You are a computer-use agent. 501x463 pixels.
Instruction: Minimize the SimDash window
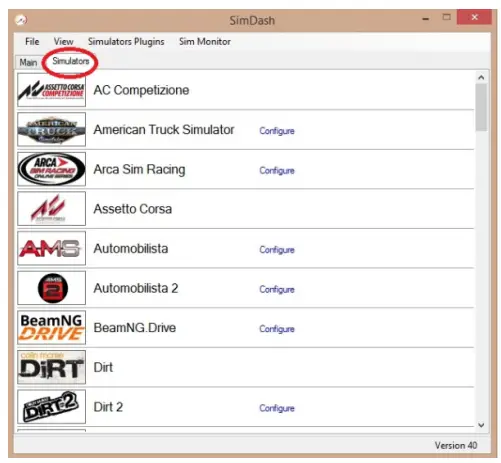coord(426,18)
